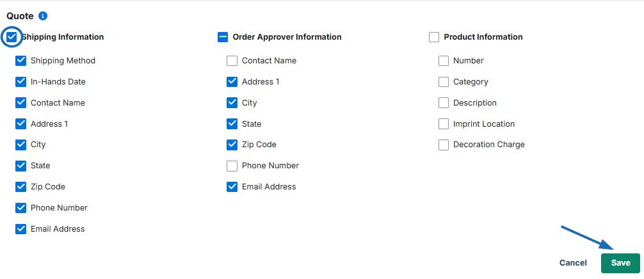Uncheck Zip Code under Shipping Information
Image resolution: width=644 pixels, height=279 pixels.
click(21, 187)
